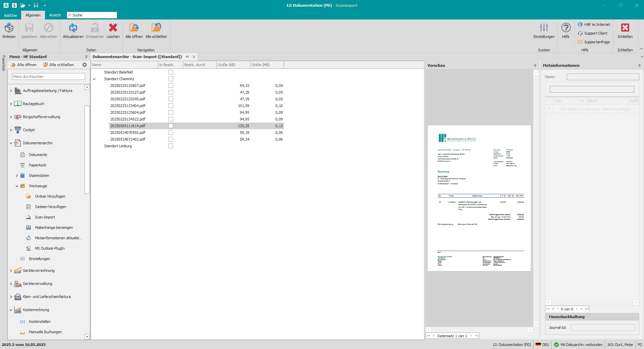Check the In Bearb. box for 20250225132907.pdf
The height and width of the screenshot is (349, 644).
[x=171, y=85]
